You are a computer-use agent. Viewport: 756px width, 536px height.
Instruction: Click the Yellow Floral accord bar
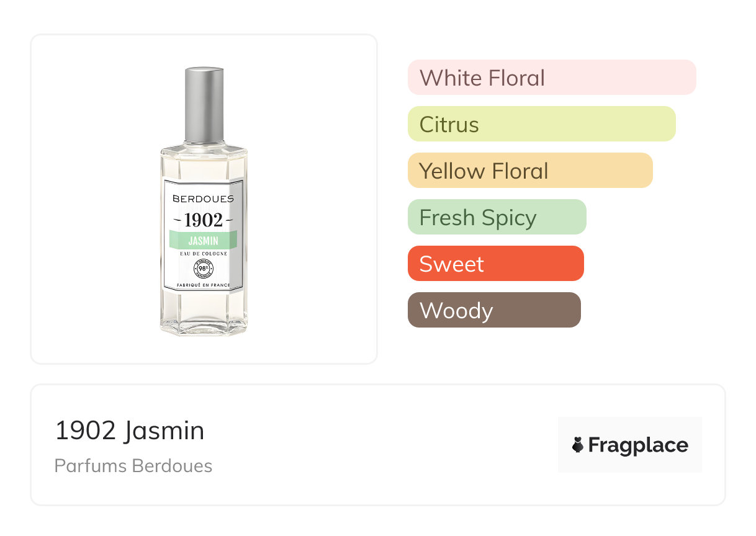(x=529, y=171)
